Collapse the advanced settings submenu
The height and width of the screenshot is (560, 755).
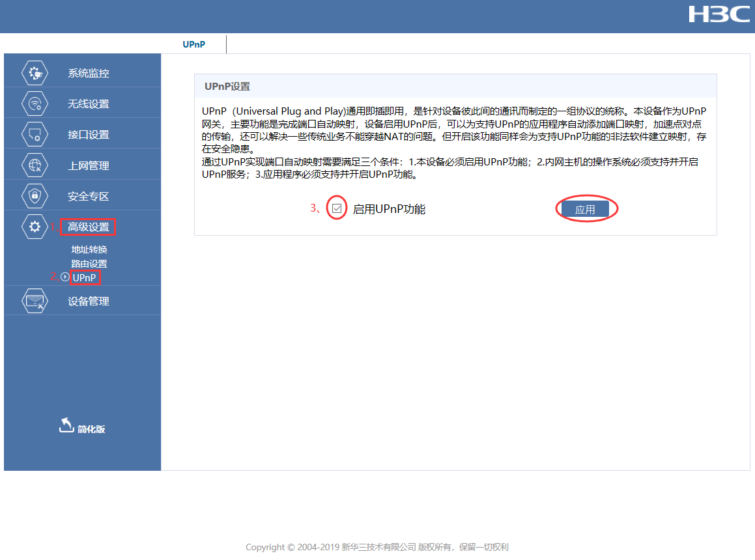point(87,226)
